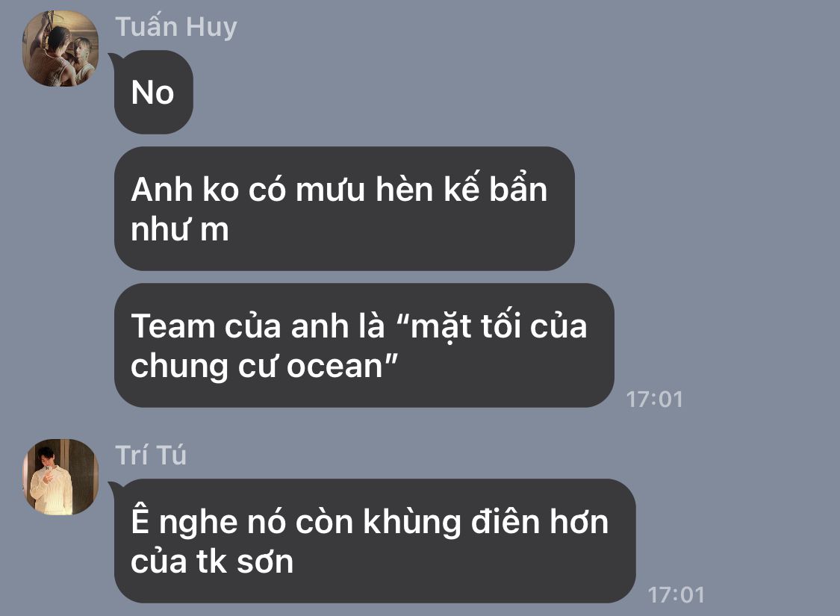Select the "Ê nghe nó còn khùng điên" message
The height and width of the screenshot is (616, 840).
click(x=375, y=541)
